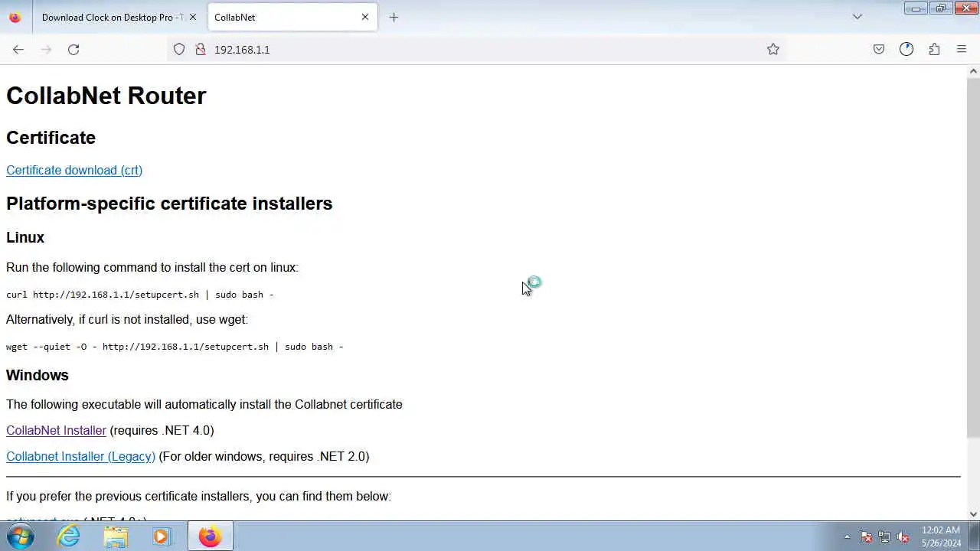980x551 pixels.
Task: Open the Firefox account icon
Action: pos(906,49)
